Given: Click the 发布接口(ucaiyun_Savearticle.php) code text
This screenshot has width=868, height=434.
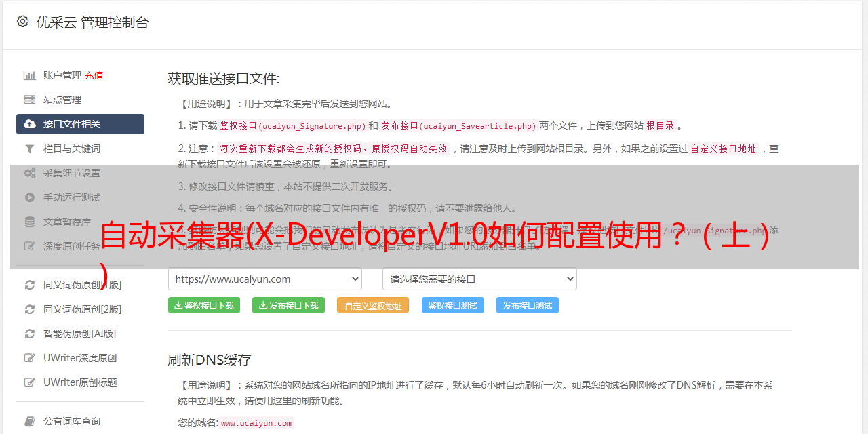Looking at the screenshot, I should click(x=458, y=125).
